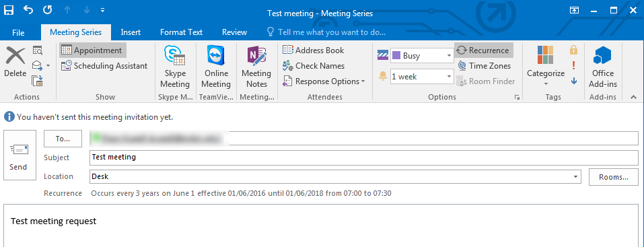Toggle High Importance exclamation mark
Screen dimensions: 644x247
(574, 66)
